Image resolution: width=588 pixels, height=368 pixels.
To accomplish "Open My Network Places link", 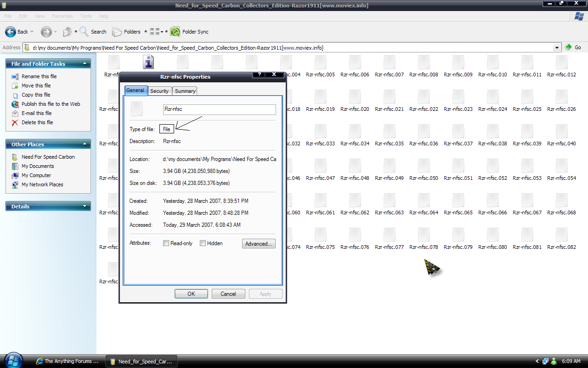I will 42,184.
